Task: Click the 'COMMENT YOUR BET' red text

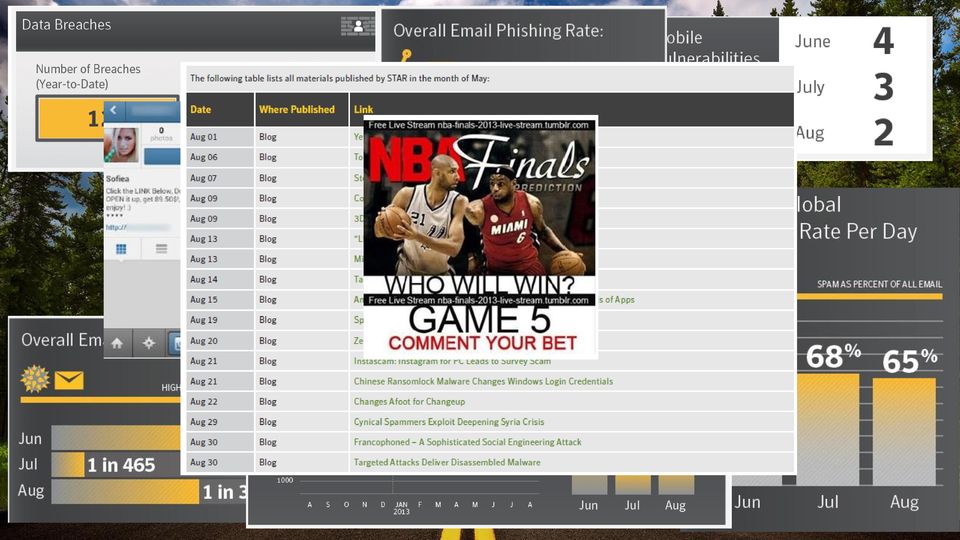Action: point(482,343)
